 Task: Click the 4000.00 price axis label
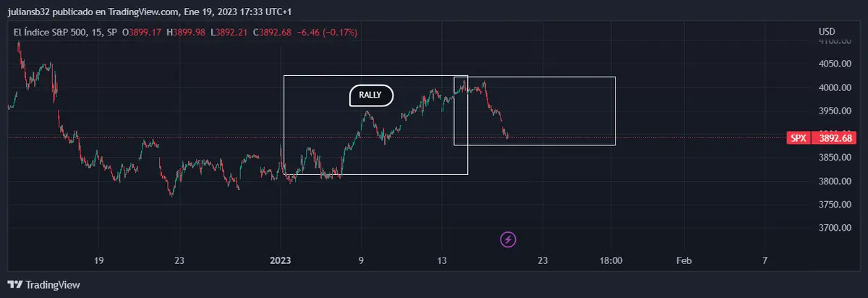tap(835, 88)
